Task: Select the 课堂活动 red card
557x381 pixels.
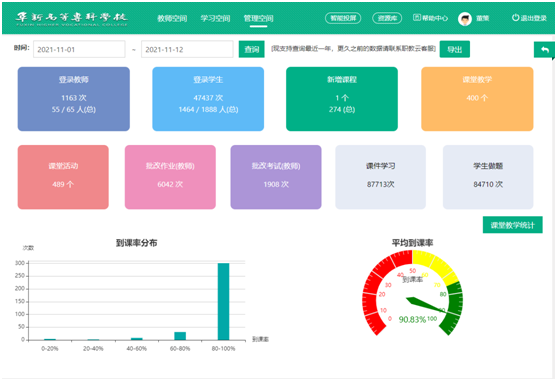Action: pos(63,177)
